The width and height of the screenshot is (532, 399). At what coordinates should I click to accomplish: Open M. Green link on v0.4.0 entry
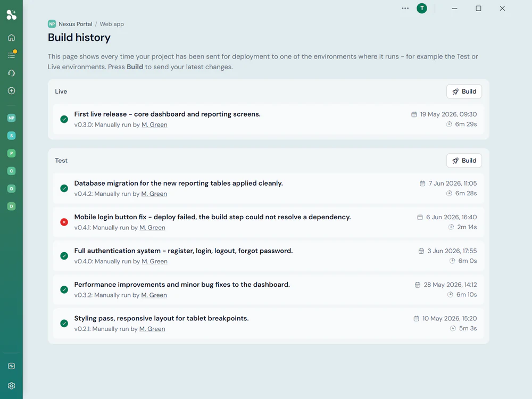[x=154, y=261]
